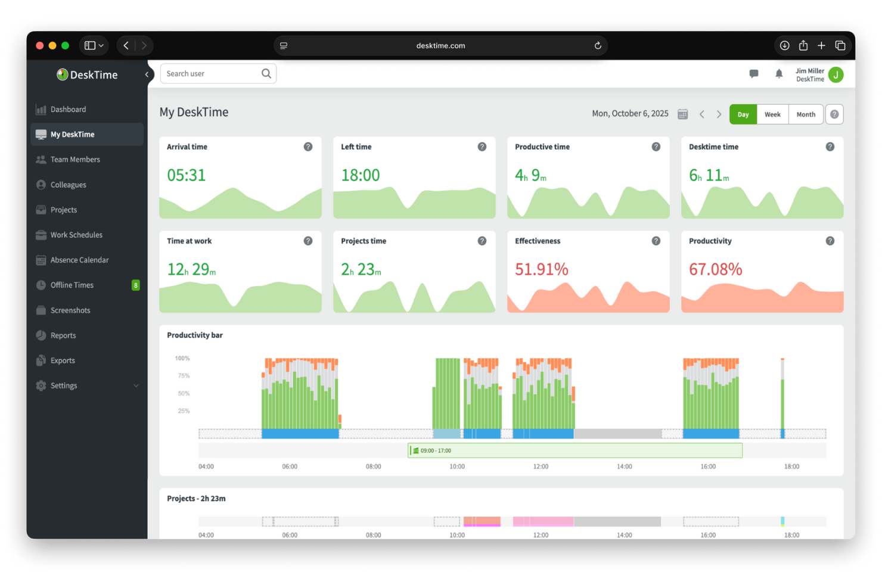
Task: Click the Offline Times badge 8
Action: tap(135, 285)
